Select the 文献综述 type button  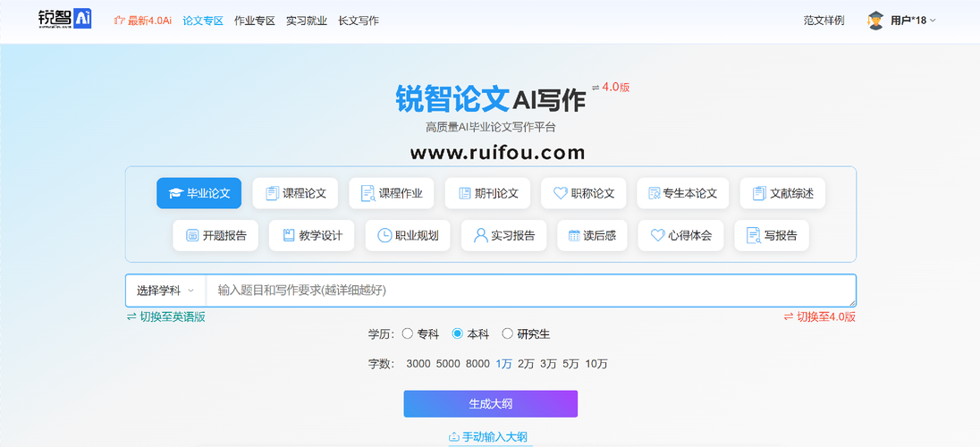782,193
